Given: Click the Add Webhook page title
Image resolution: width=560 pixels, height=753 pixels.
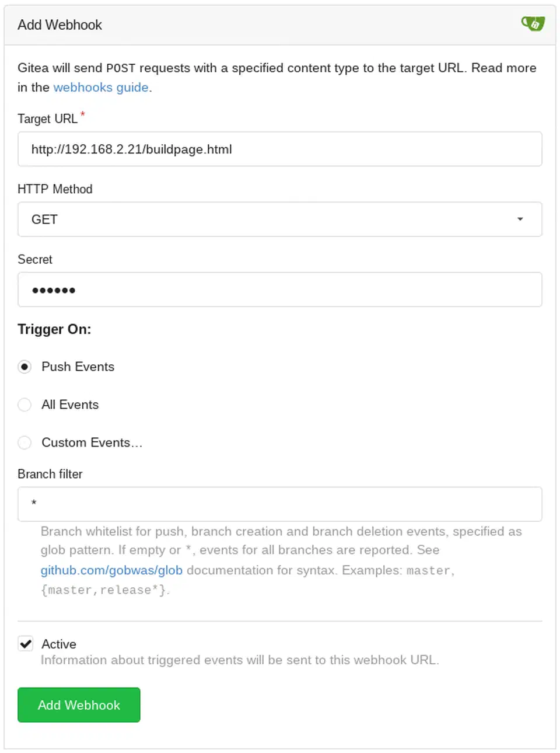Looking at the screenshot, I should click(59, 25).
